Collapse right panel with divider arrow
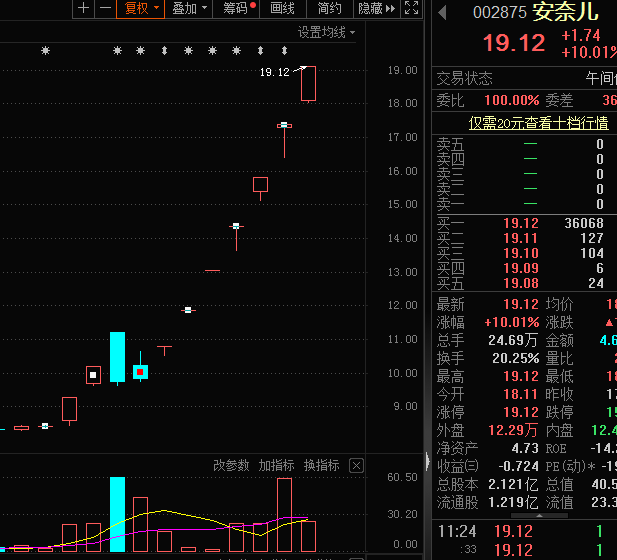The width and height of the screenshot is (617, 560). pyautogui.click(x=428, y=462)
